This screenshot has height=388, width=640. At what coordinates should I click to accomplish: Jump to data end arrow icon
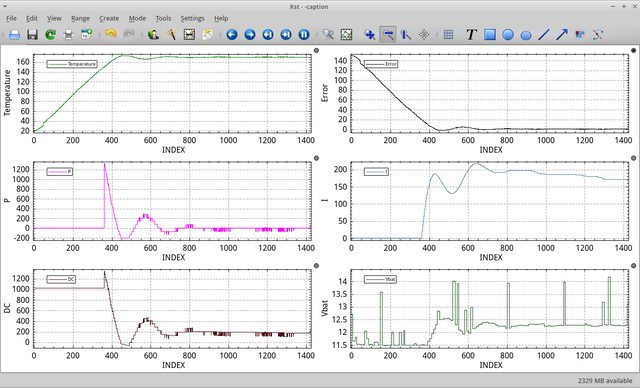pyautogui.click(x=286, y=35)
